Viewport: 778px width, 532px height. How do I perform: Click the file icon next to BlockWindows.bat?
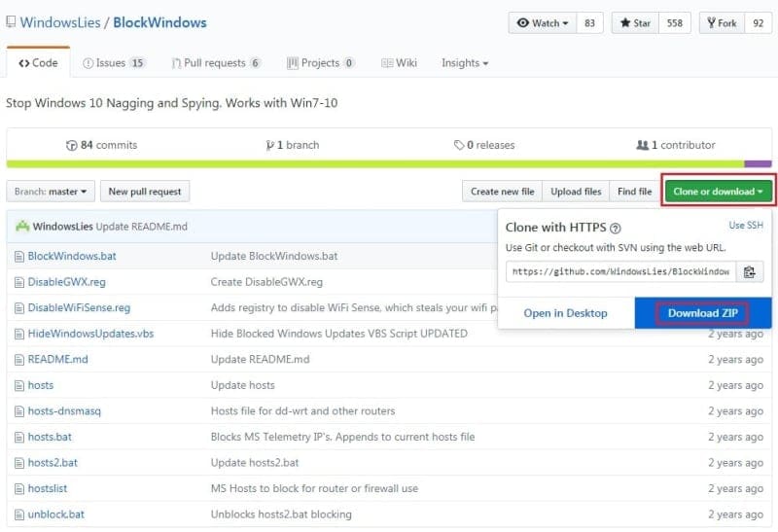19,256
